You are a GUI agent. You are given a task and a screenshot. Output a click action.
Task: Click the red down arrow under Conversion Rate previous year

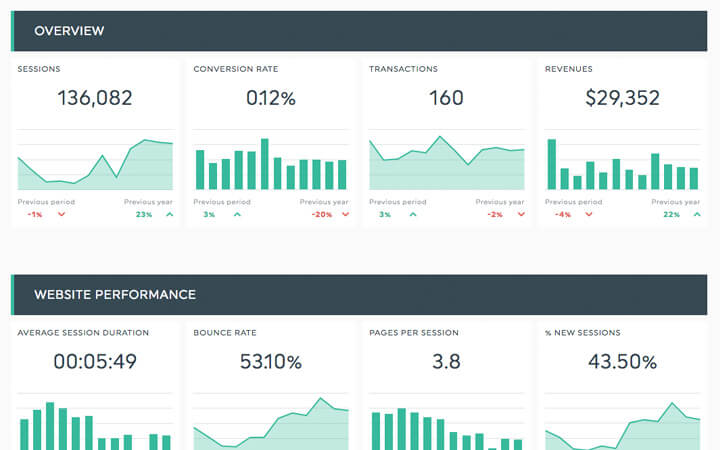pyautogui.click(x=345, y=214)
